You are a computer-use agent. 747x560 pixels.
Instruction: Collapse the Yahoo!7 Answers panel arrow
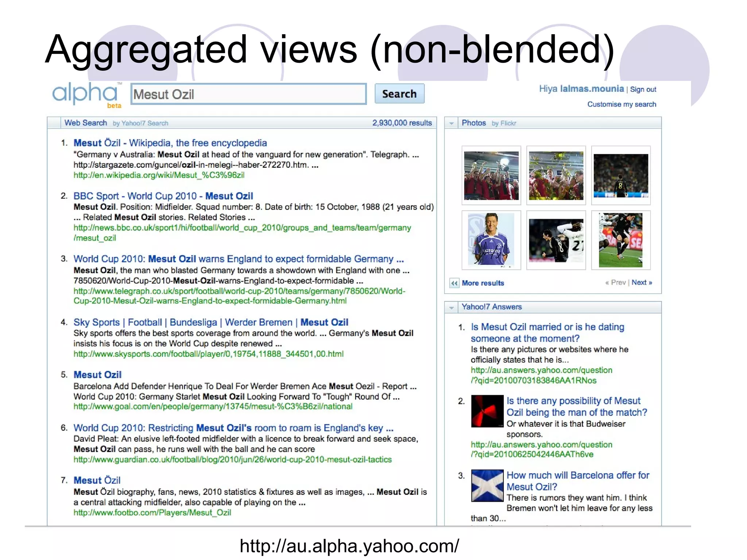[452, 307]
